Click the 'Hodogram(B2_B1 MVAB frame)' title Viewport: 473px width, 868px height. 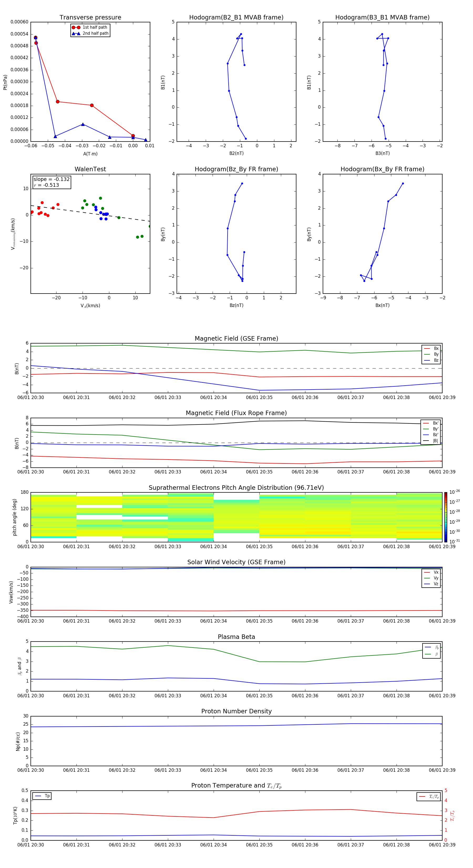pos(236,18)
